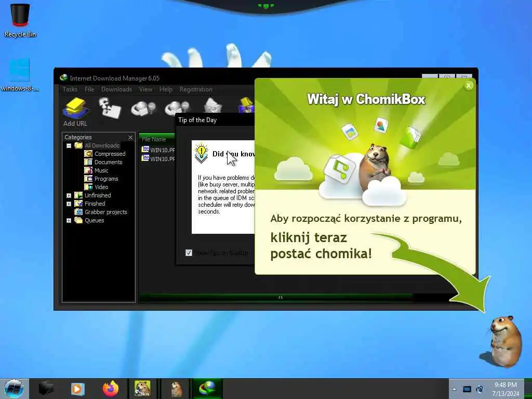The height and width of the screenshot is (399, 532).
Task: Select the Finished folder label
Action: [x=95, y=204]
